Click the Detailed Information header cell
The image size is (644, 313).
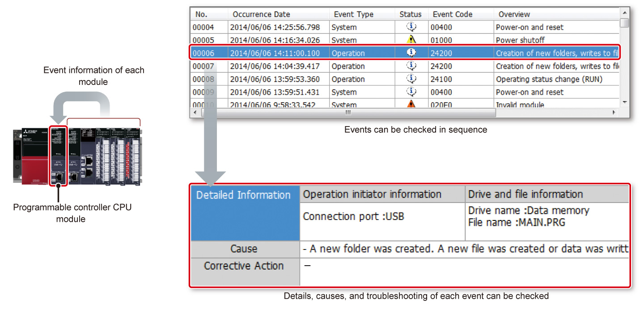click(x=244, y=195)
